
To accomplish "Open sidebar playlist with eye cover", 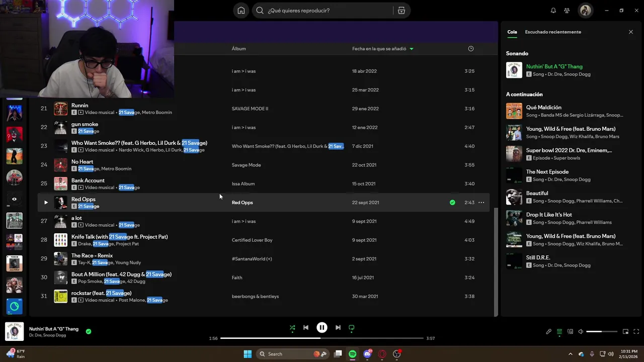I will click(x=14, y=199).
